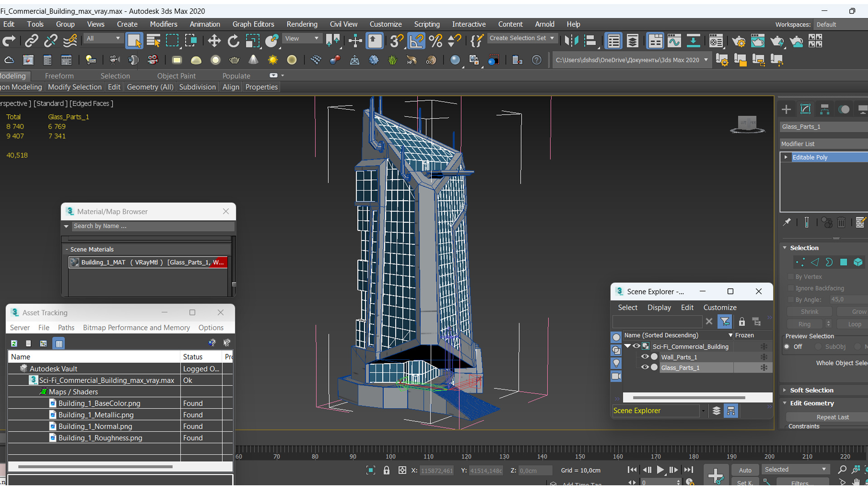
Task: Open the Create panel plus tab
Action: [786, 109]
